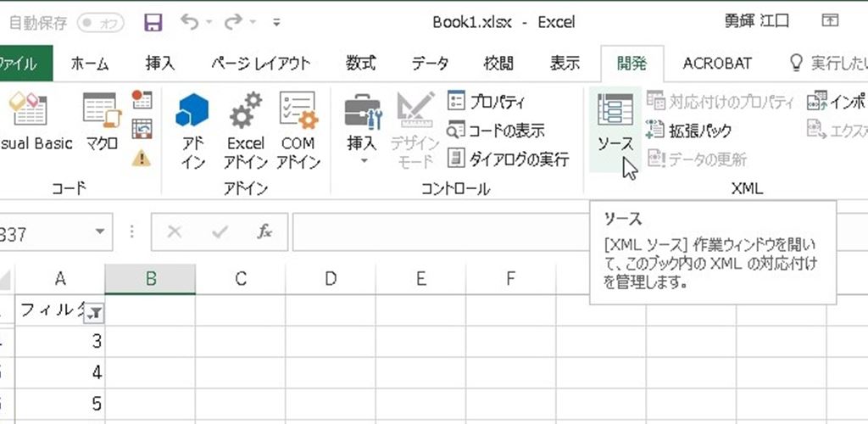Open the XML Source (ソース) pane
The image size is (868, 424).
(615, 127)
